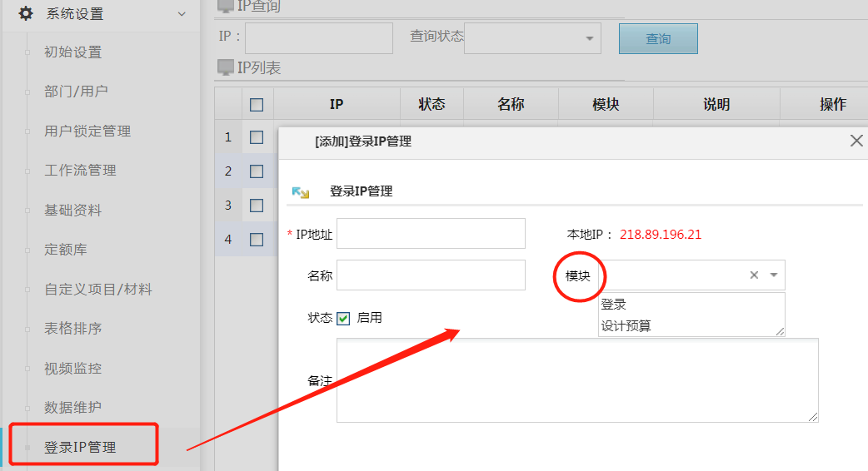Screen dimensions: 868x471
Task: Select the row 3 checkbox
Action: (x=257, y=205)
